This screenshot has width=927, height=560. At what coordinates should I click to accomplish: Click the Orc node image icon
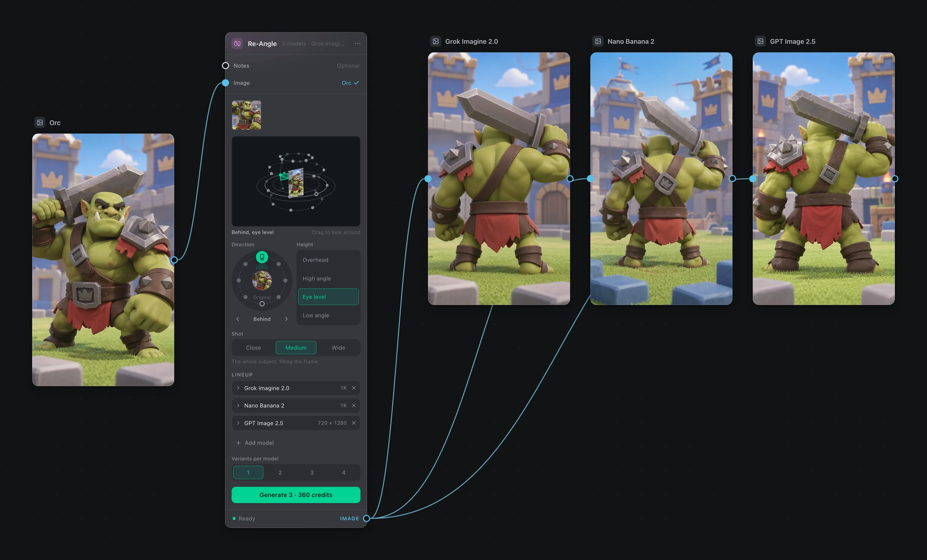tap(40, 123)
